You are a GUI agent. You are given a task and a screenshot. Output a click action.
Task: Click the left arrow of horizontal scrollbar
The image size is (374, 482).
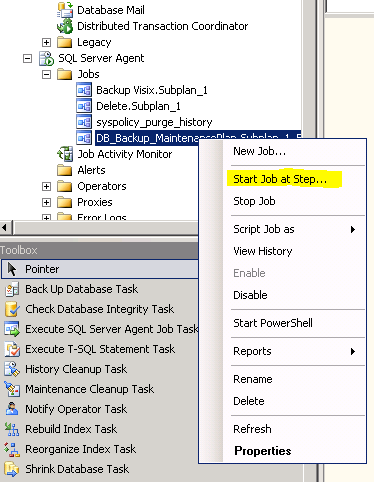pos(5,228)
